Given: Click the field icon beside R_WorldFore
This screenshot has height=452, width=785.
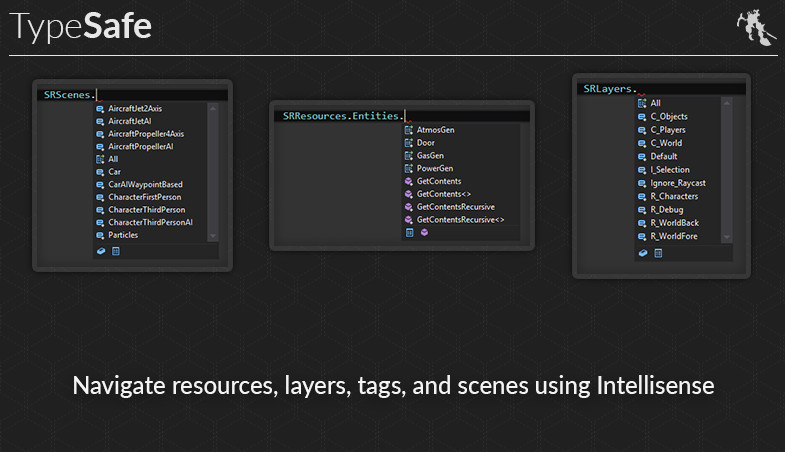Looking at the screenshot, I should (642, 236).
